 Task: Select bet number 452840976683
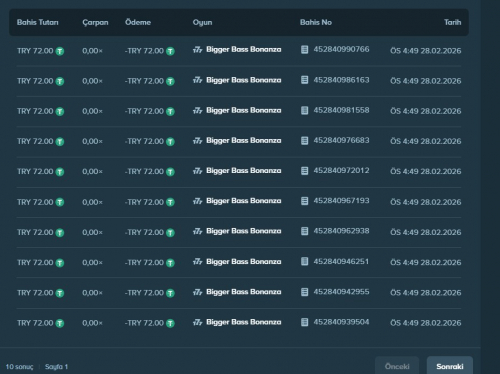point(341,140)
